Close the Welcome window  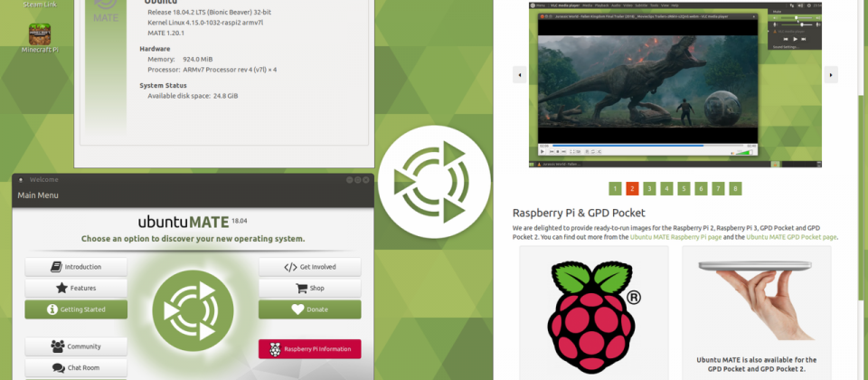click(x=366, y=180)
